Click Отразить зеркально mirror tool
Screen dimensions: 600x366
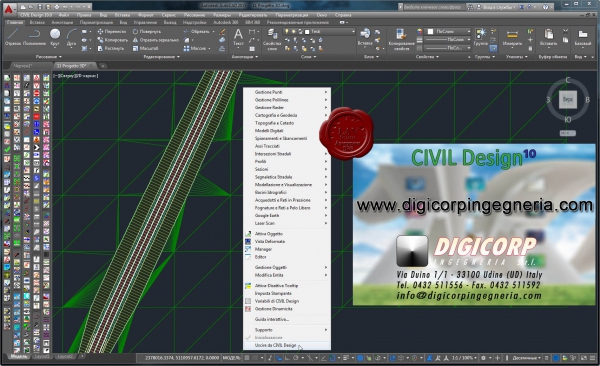(155, 40)
